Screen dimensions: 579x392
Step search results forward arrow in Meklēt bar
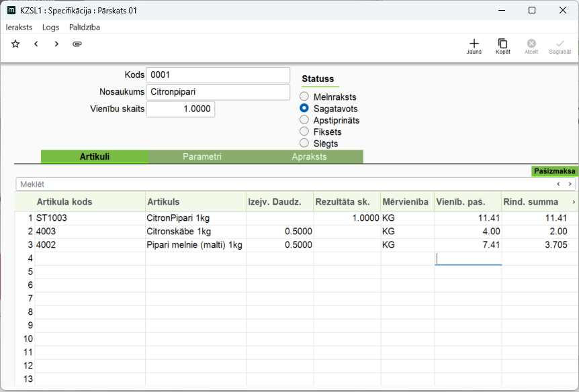point(570,184)
